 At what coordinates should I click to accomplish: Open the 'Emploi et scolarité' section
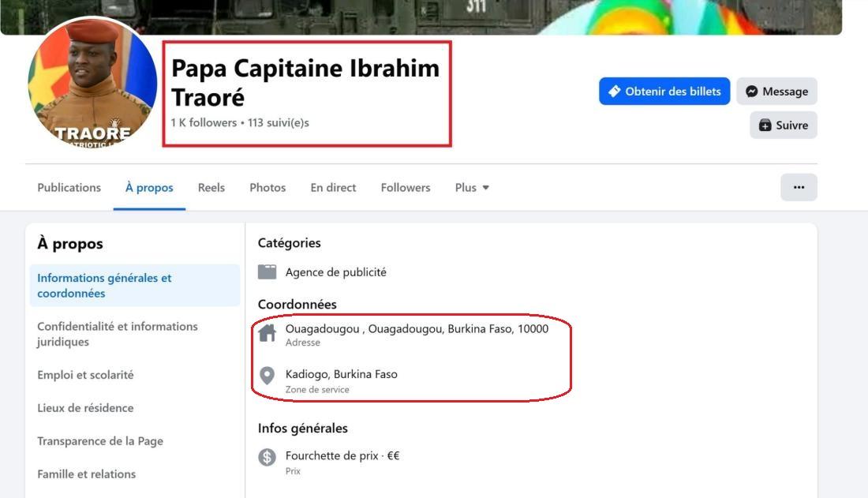85,375
